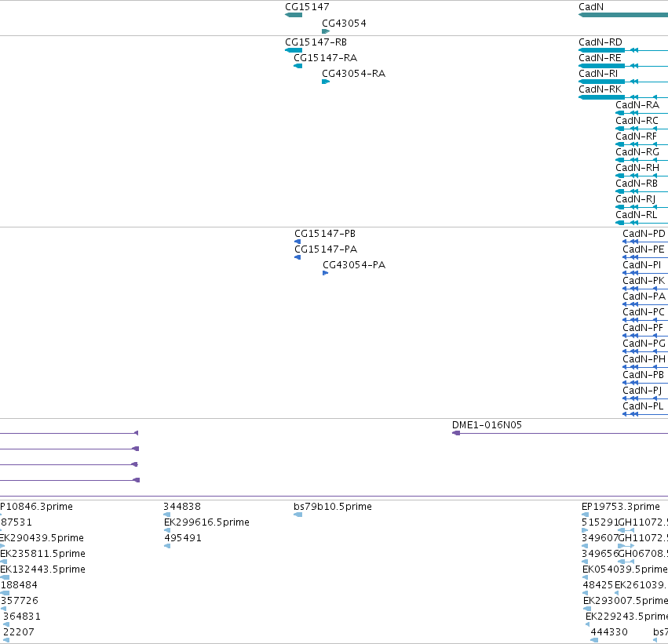Select the CG15147 gene glyph
Viewport: 668px width, 644px height.
click(x=294, y=15)
